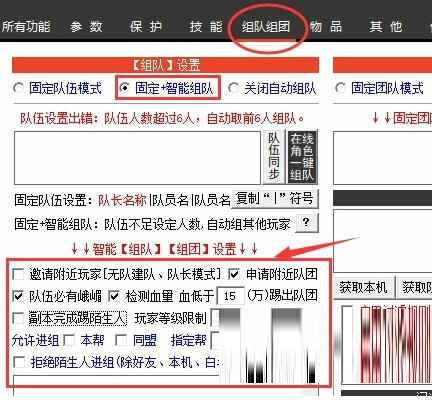Click 队长名称 red text
The image size is (432, 400).
coord(122,200)
